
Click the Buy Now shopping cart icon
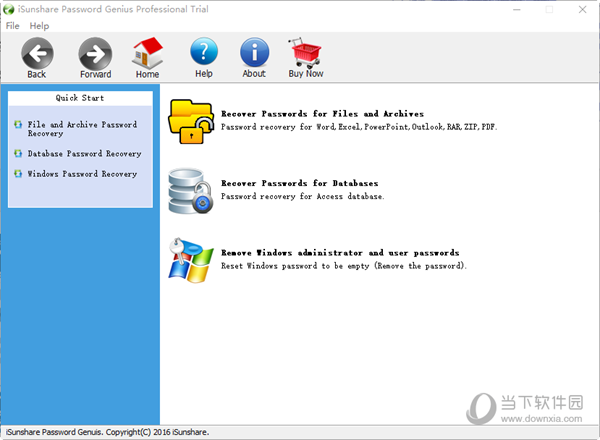tap(305, 52)
